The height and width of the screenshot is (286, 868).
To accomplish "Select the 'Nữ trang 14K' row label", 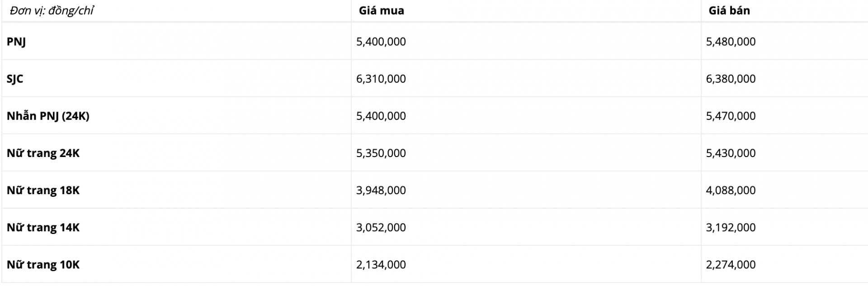I will [x=43, y=227].
